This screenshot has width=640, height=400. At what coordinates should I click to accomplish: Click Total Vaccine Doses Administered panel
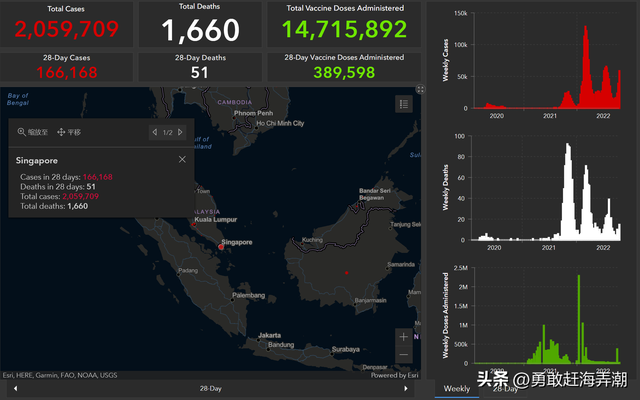point(343,24)
